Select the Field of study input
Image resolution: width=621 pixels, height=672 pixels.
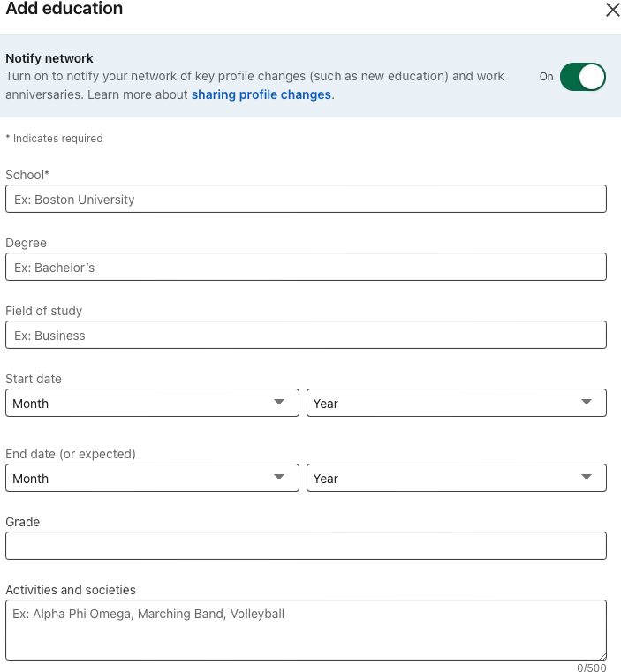click(x=306, y=335)
